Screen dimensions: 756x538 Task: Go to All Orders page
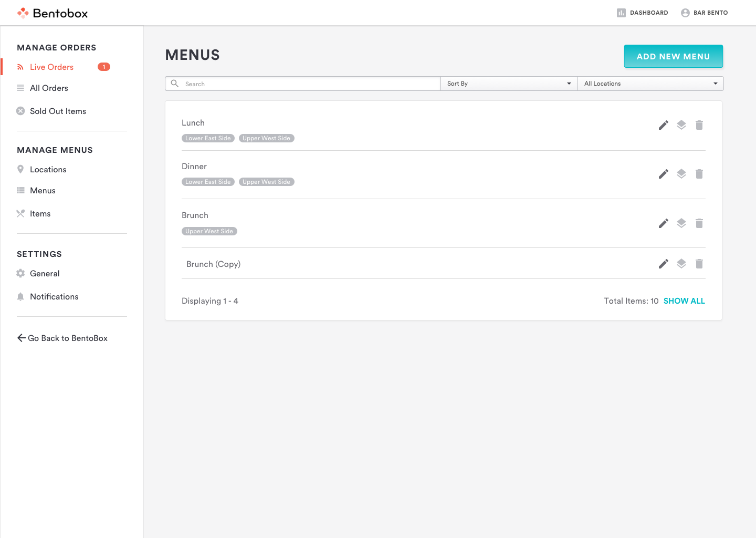click(49, 88)
